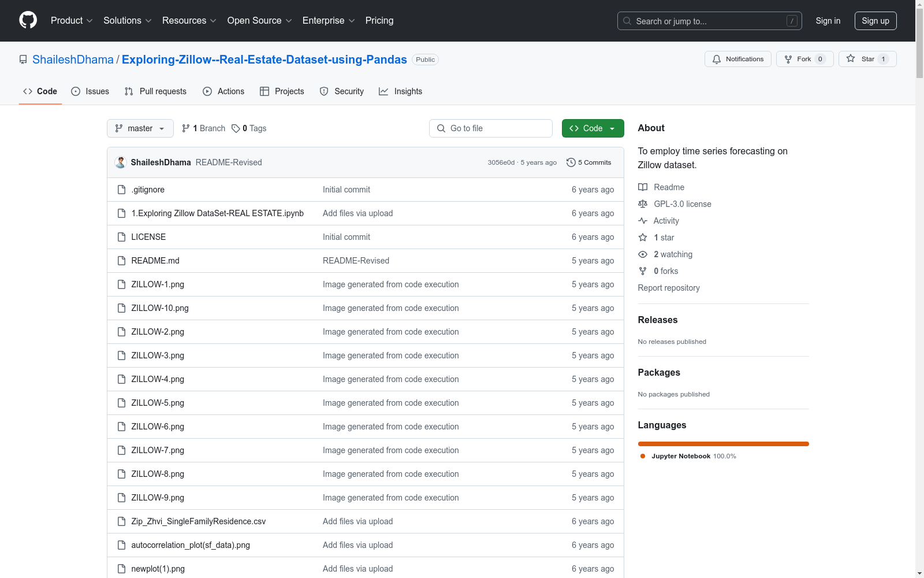Screen dimensions: 924x578
Task: Open the Actions tab
Action: [223, 91]
